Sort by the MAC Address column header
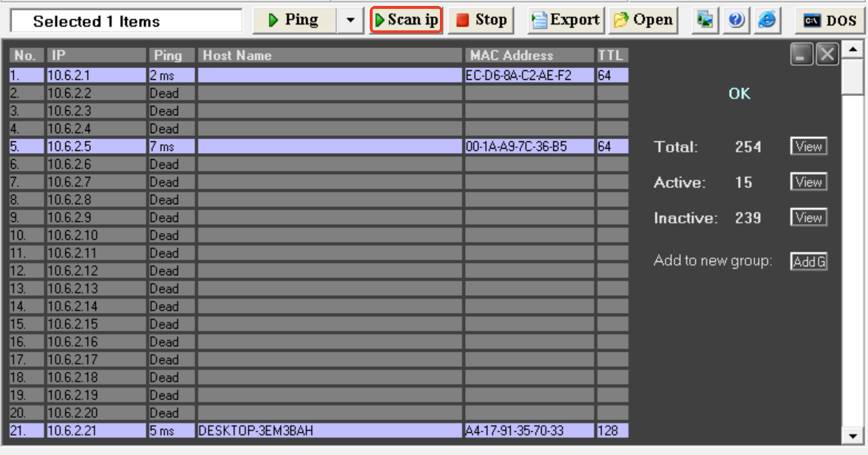This screenshot has width=868, height=455. [529, 55]
